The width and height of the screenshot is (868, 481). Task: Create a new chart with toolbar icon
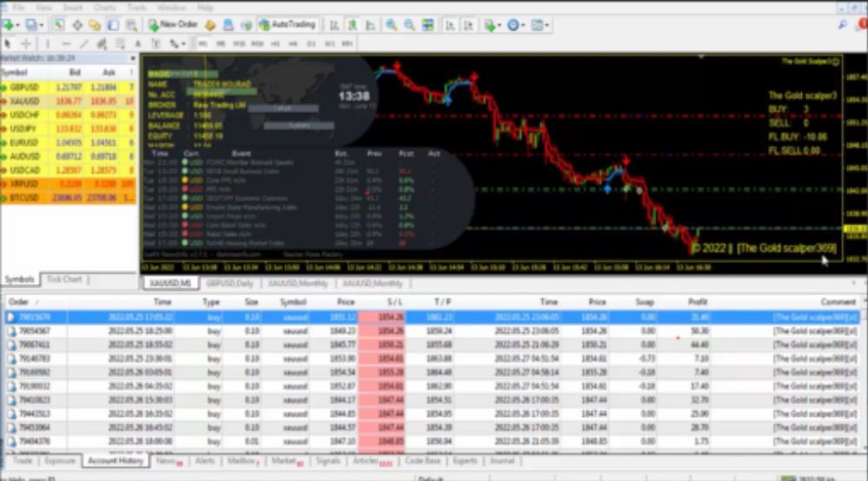click(x=8, y=25)
